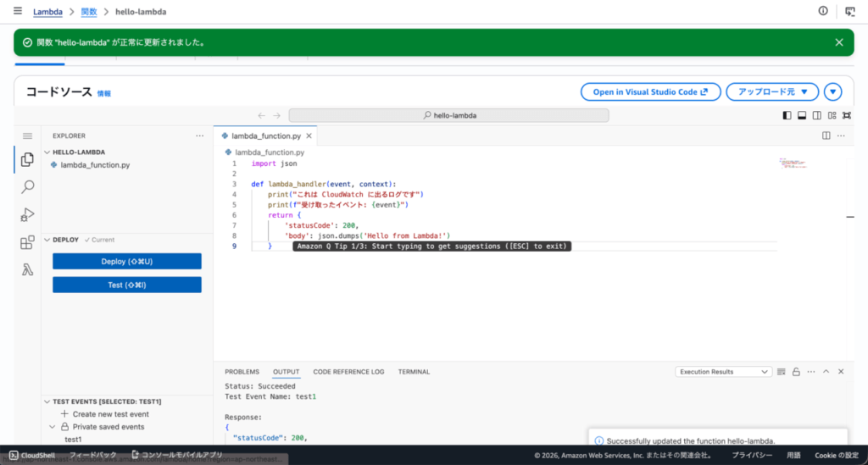Image resolution: width=868 pixels, height=465 pixels.
Task: Open the AWS Lambda view icon
Action: [x=27, y=270]
